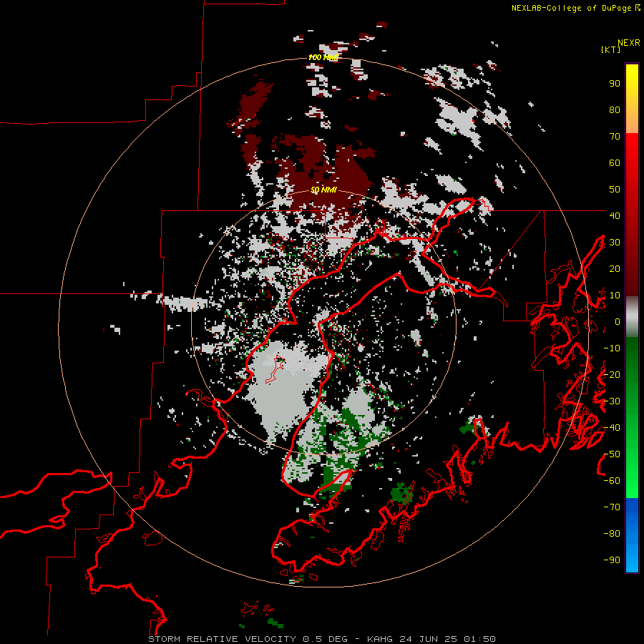
Task: Click the 60 value on the velocity scale
Action: [x=615, y=162]
